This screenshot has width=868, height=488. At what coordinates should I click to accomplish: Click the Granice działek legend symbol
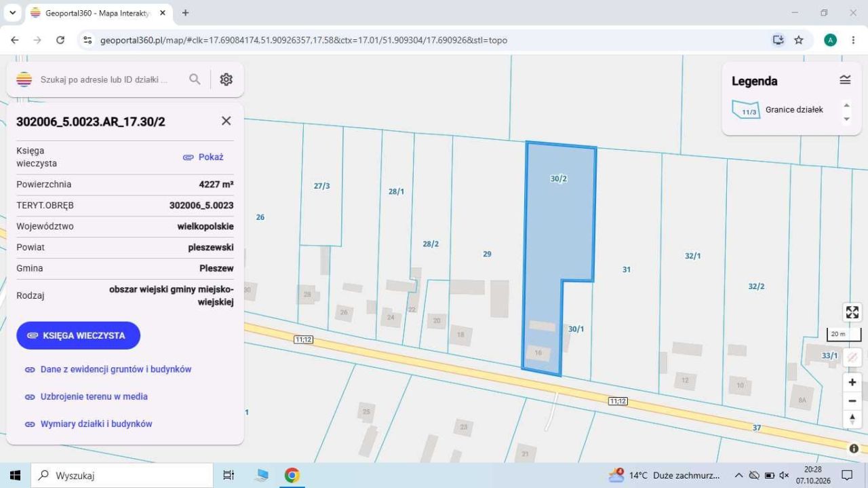point(746,109)
